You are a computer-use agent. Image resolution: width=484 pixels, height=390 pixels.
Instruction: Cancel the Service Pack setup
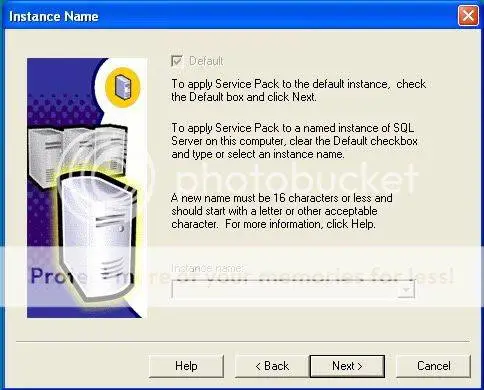click(433, 366)
